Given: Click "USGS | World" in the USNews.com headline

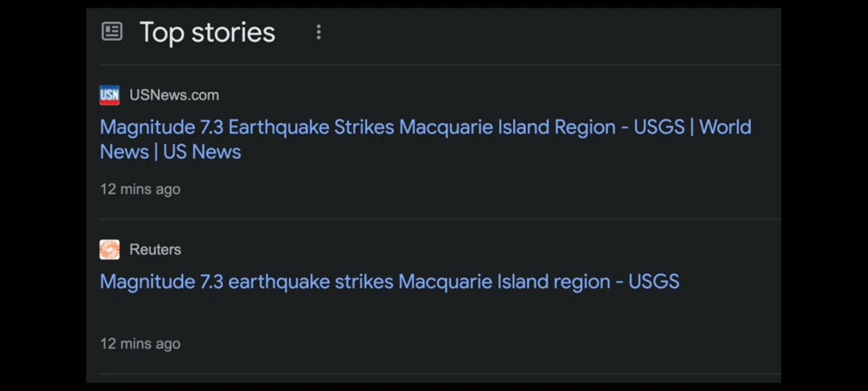Looking at the screenshot, I should (692, 128).
